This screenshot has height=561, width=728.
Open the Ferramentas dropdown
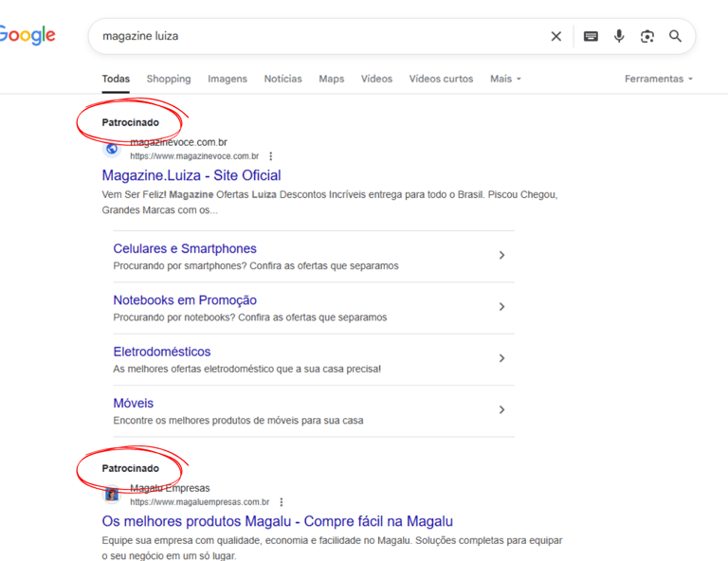659,79
